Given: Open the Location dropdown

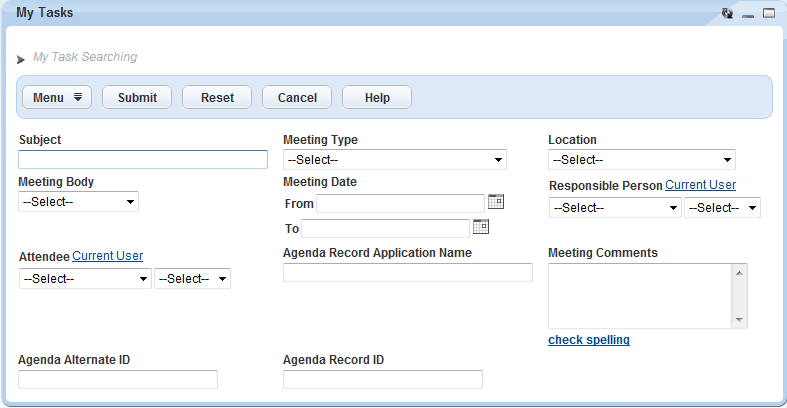Looking at the screenshot, I should [641, 160].
